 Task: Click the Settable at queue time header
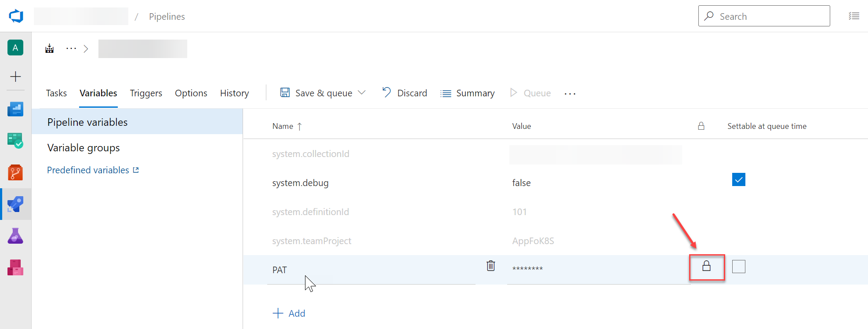767,126
